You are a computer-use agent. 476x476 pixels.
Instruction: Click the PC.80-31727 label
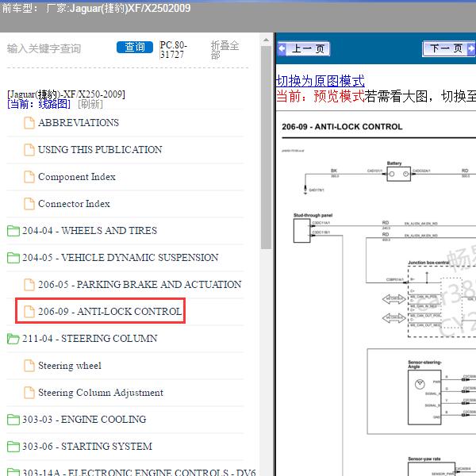tap(173, 50)
